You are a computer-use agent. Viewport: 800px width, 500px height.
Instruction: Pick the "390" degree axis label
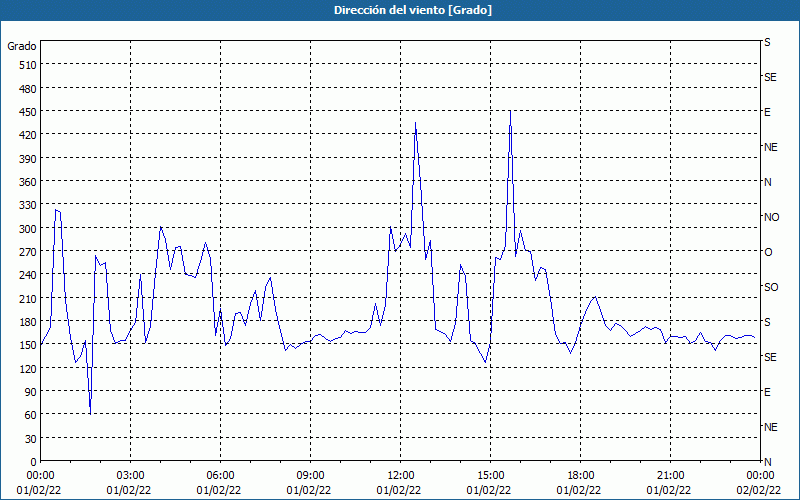(x=29, y=159)
